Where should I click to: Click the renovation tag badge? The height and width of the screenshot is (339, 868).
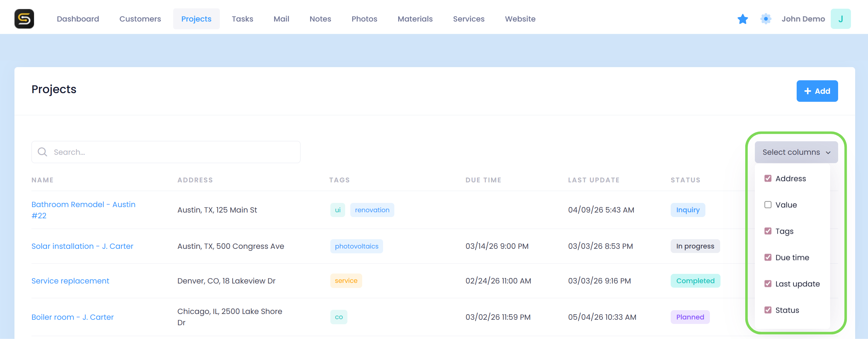(x=372, y=210)
